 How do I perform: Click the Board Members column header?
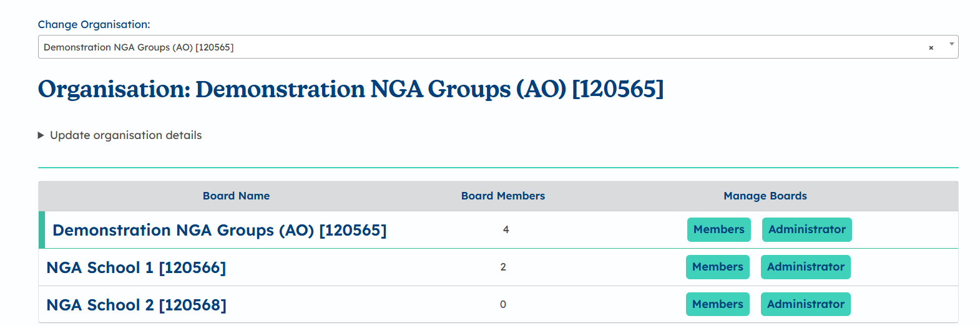pyautogui.click(x=502, y=196)
